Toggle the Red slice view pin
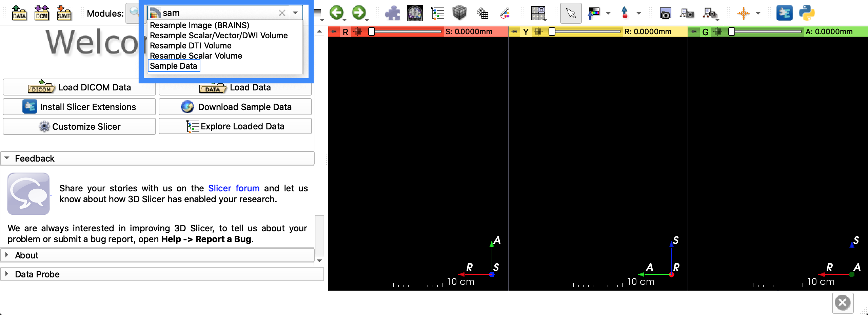The height and width of the screenshot is (315, 868). pos(334,31)
